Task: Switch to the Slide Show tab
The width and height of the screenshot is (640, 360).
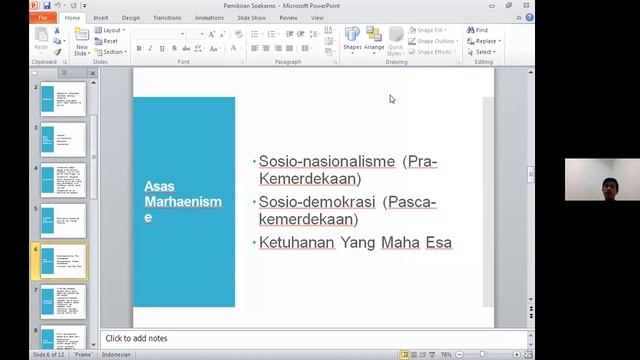Action: [251, 18]
